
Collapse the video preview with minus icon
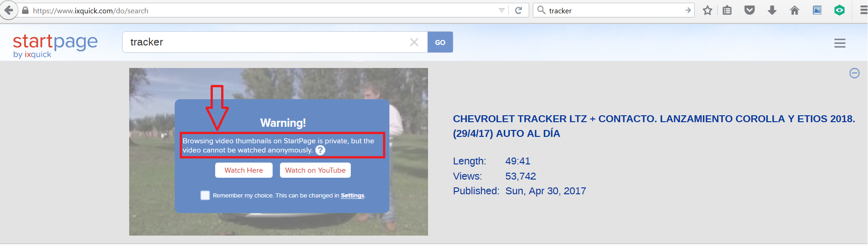(854, 73)
